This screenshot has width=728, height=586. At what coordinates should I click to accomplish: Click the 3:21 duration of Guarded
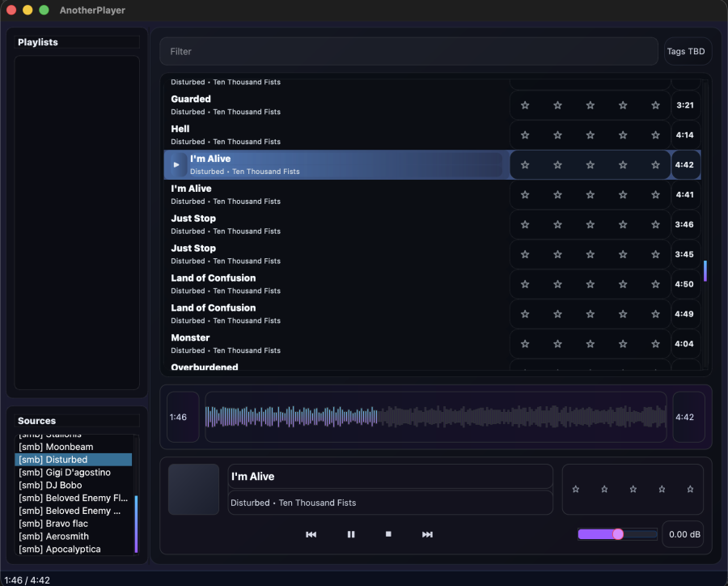pos(685,105)
